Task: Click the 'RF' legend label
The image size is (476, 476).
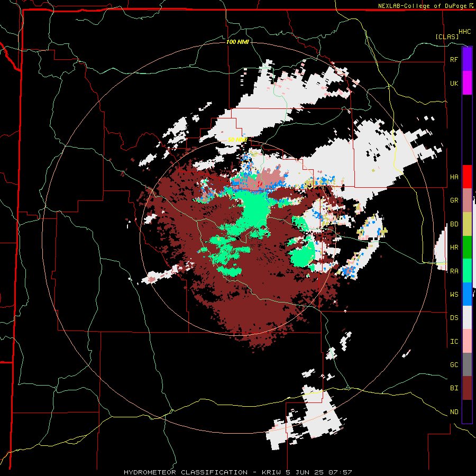Action: 454,59
